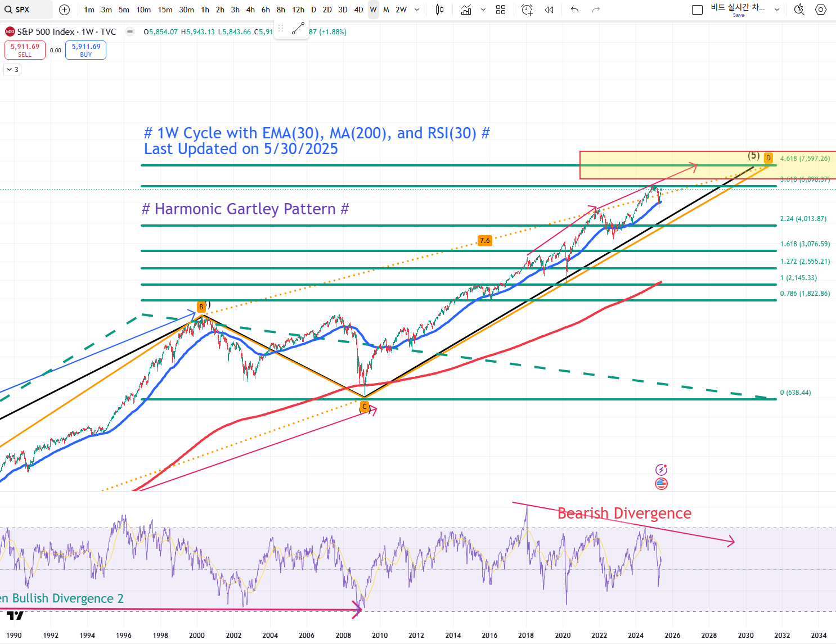Expand the time interval dropdown arrow
The image size is (836, 644).
click(x=417, y=10)
